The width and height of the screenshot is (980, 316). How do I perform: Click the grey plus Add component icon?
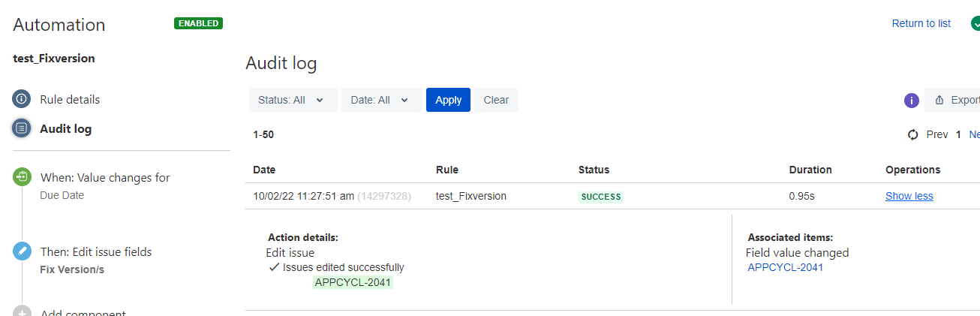[x=22, y=312]
